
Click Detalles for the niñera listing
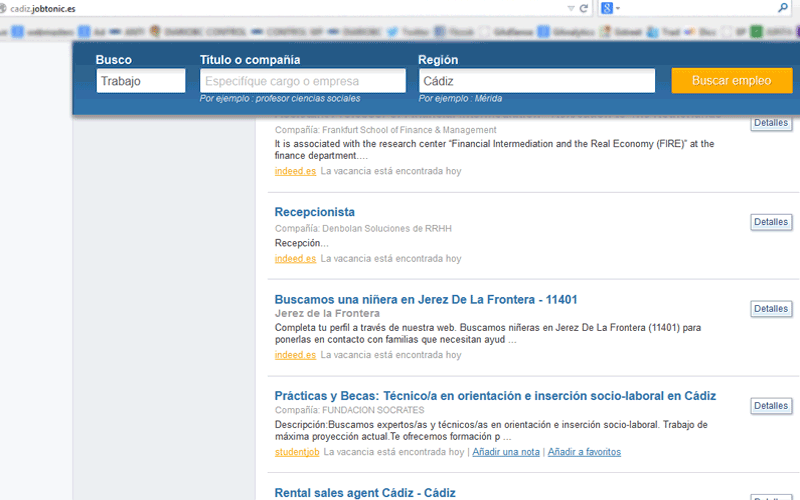[770, 309]
